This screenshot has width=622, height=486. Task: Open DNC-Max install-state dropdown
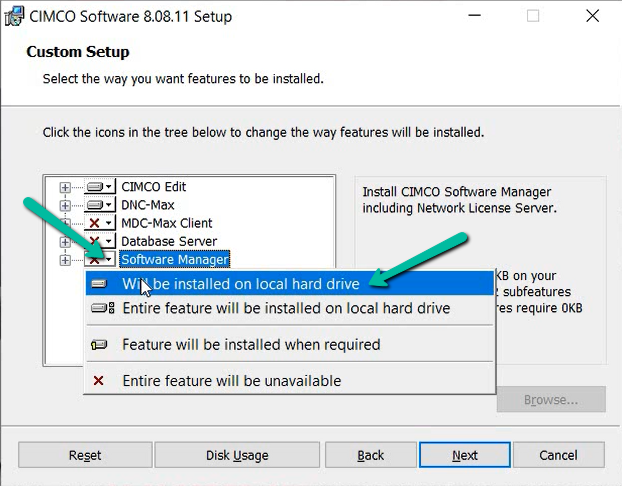(100, 205)
